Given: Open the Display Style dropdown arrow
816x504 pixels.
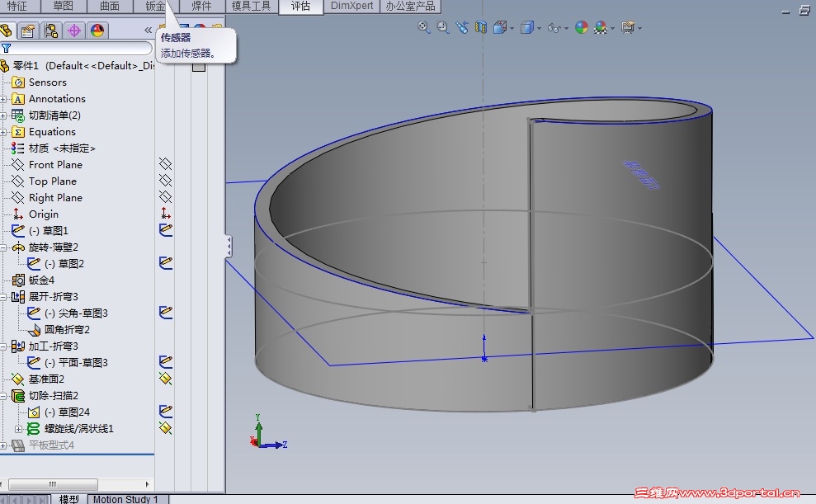Looking at the screenshot, I should coord(539,28).
